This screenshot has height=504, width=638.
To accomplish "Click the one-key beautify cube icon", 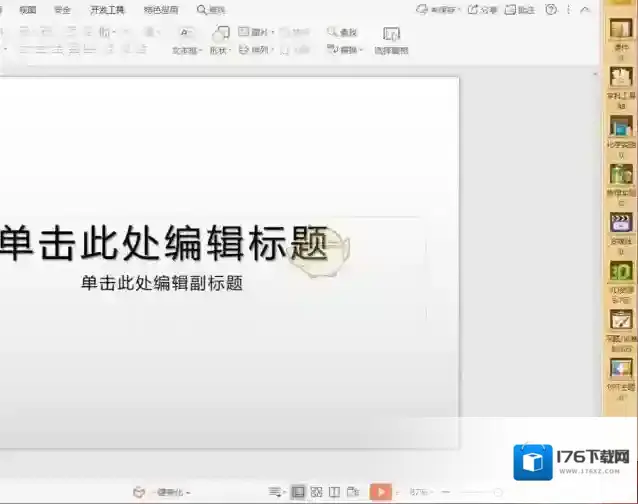I will click(139, 492).
